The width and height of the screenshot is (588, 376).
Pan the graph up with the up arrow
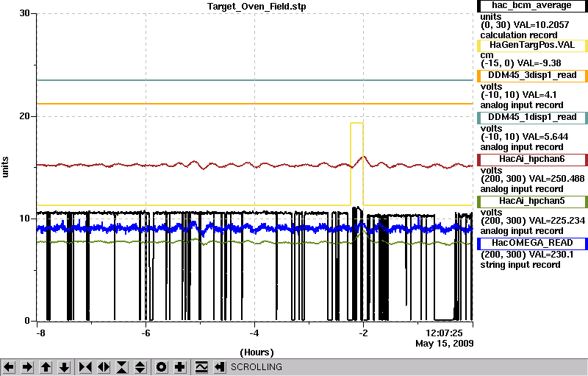pyautogui.click(x=46, y=367)
